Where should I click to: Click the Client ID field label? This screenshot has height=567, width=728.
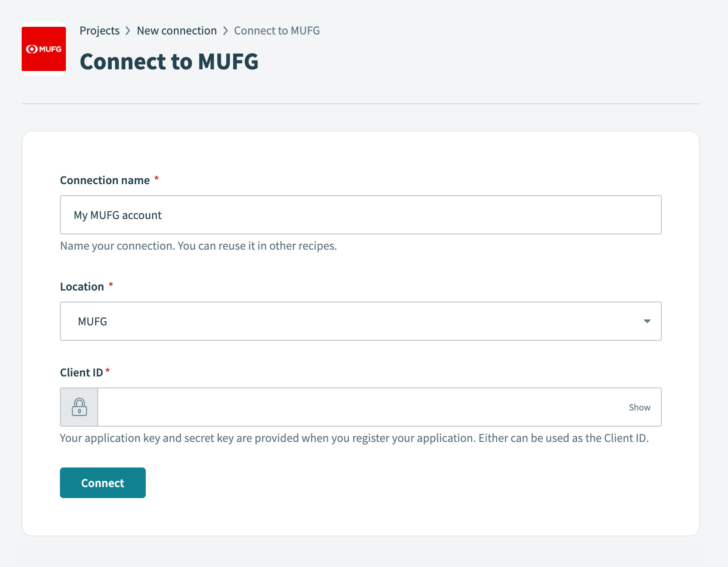click(81, 373)
